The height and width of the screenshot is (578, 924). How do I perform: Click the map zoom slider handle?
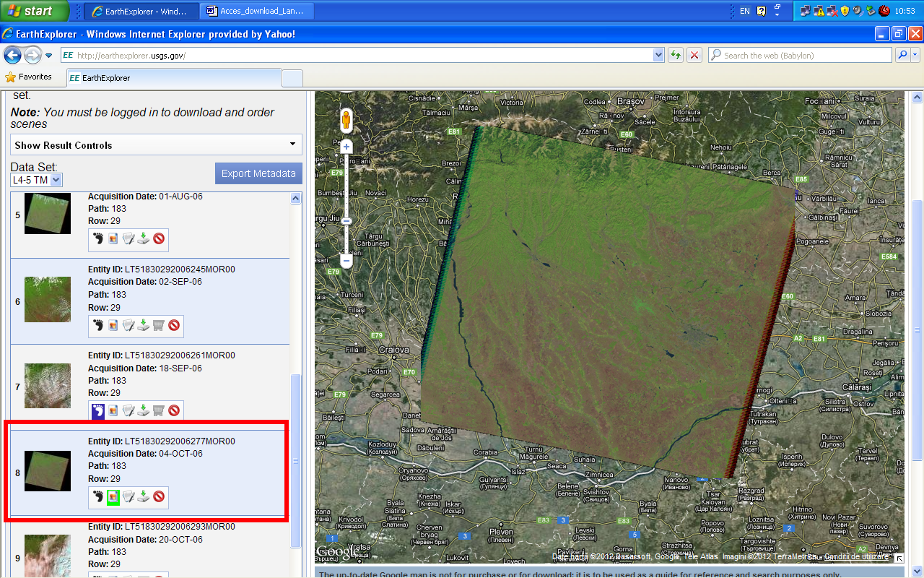point(346,221)
